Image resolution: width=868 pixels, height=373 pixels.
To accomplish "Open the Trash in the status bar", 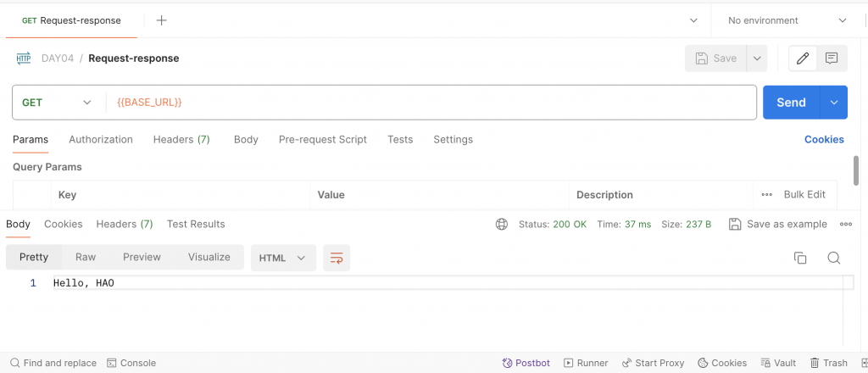I will 828,363.
